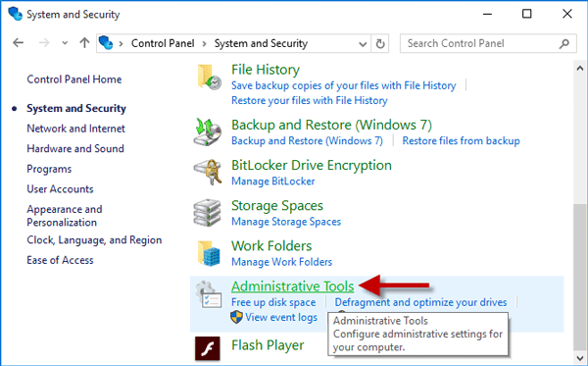The width and height of the screenshot is (588, 366).
Task: Open Appearance and Personalization category
Action: pos(65,216)
